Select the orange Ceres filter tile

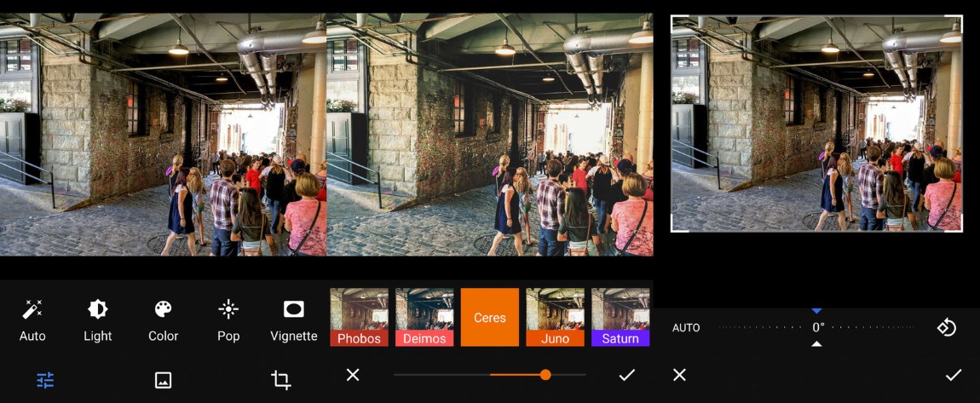tap(490, 317)
